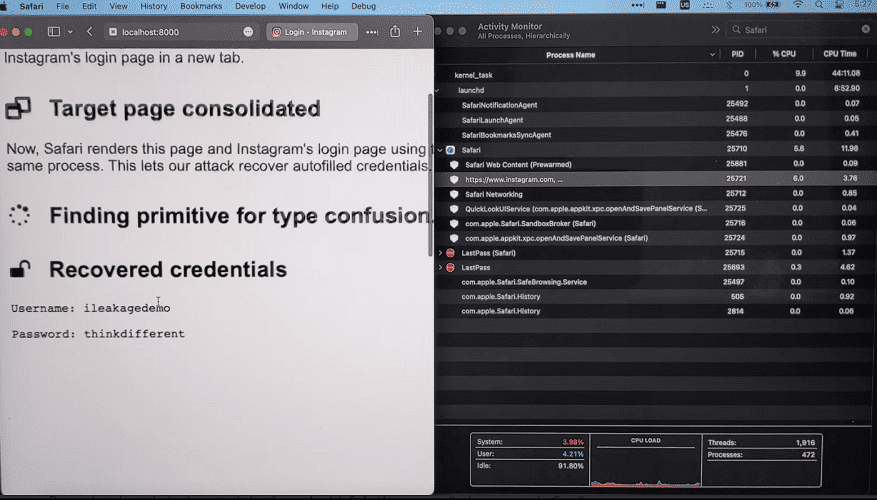This screenshot has width=877, height=500.
Task: Click the Safari compass app icon in the list
Action: [x=450, y=150]
